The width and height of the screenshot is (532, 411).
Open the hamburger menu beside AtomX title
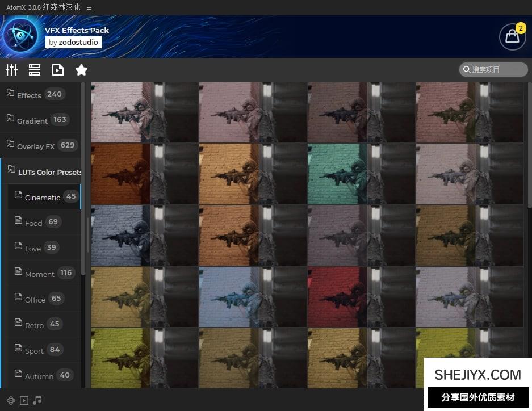(x=89, y=7)
